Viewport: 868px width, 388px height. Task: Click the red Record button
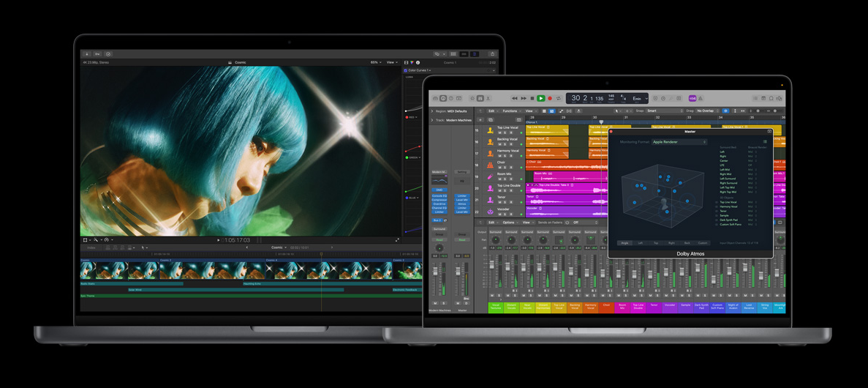pyautogui.click(x=550, y=98)
